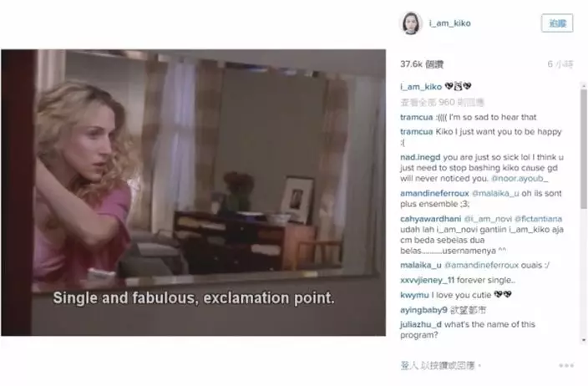Image resolution: width=588 pixels, height=386 pixels.
Task: Open kwymu commenter profile
Action: (414, 295)
